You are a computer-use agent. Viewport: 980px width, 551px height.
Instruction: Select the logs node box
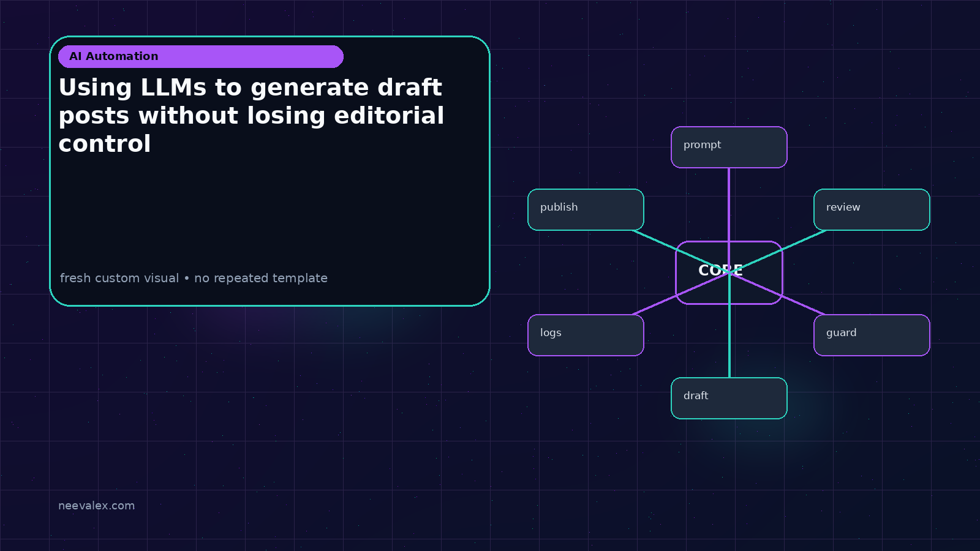[x=586, y=335]
